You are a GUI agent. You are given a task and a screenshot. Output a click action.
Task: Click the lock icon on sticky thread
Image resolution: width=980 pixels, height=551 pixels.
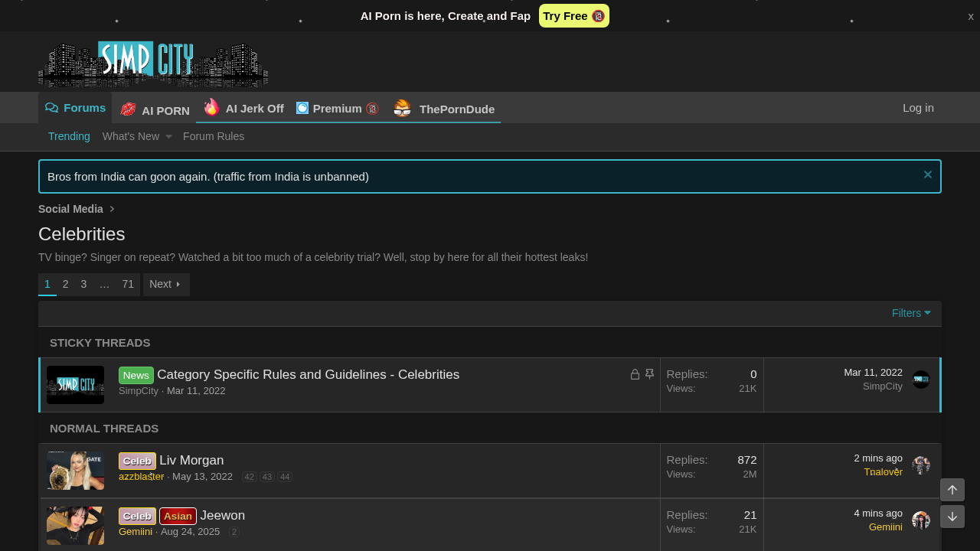pos(635,374)
